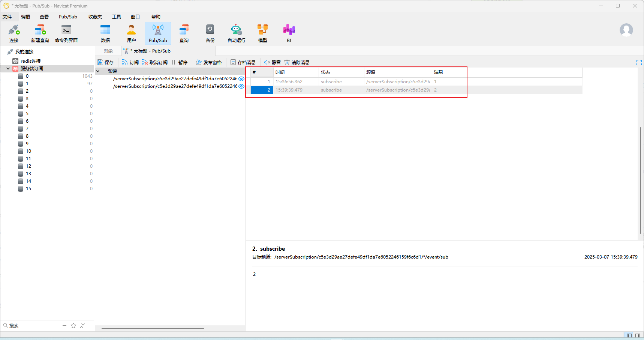Click the 保存 save button
644x340 pixels.
pyautogui.click(x=105, y=62)
